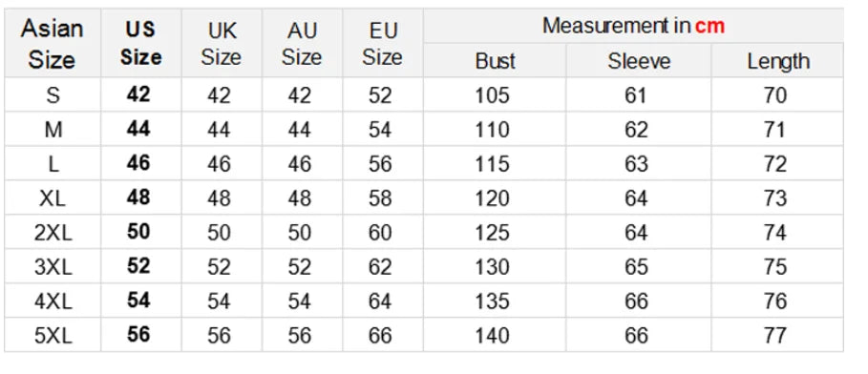Select the US Size header cell

[x=140, y=43]
